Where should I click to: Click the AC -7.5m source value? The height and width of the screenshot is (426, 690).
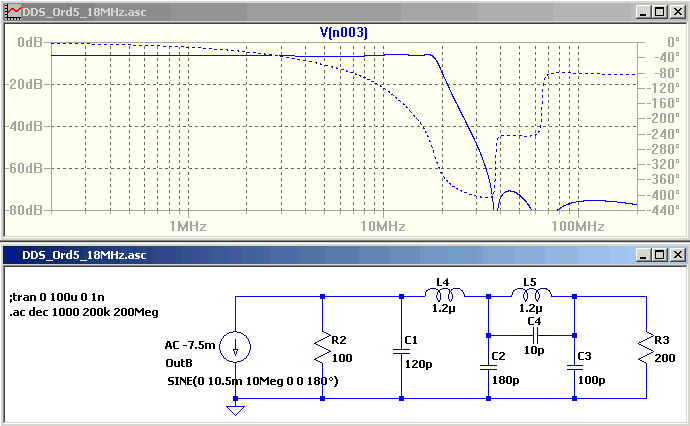tap(190, 345)
